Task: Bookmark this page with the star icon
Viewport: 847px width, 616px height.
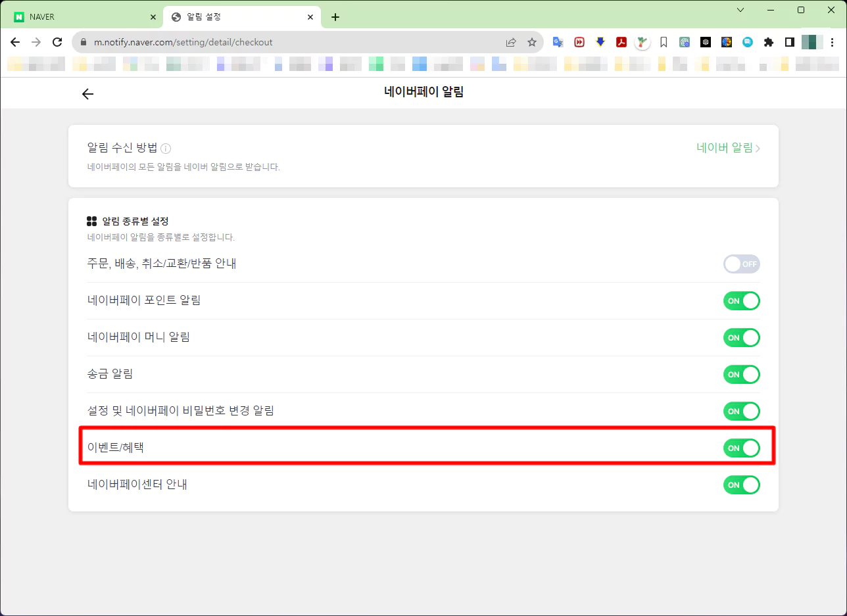Action: click(532, 42)
